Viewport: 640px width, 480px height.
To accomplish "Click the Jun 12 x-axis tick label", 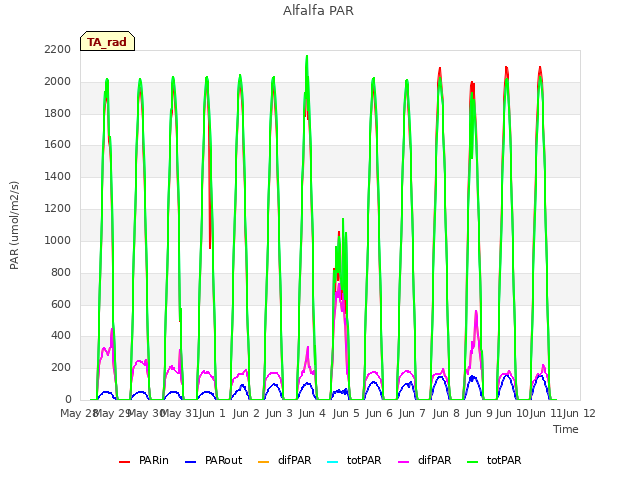I will point(579,413).
